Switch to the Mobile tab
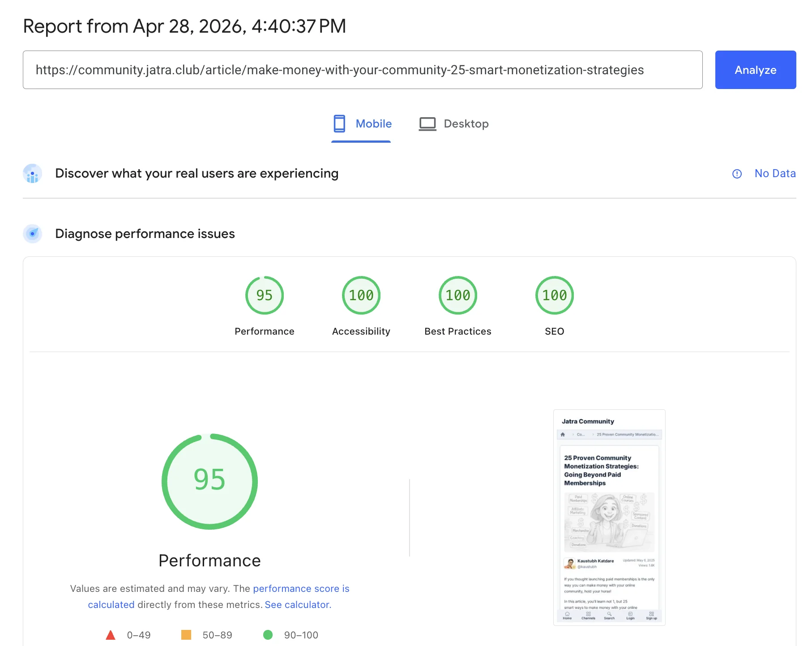 361,124
